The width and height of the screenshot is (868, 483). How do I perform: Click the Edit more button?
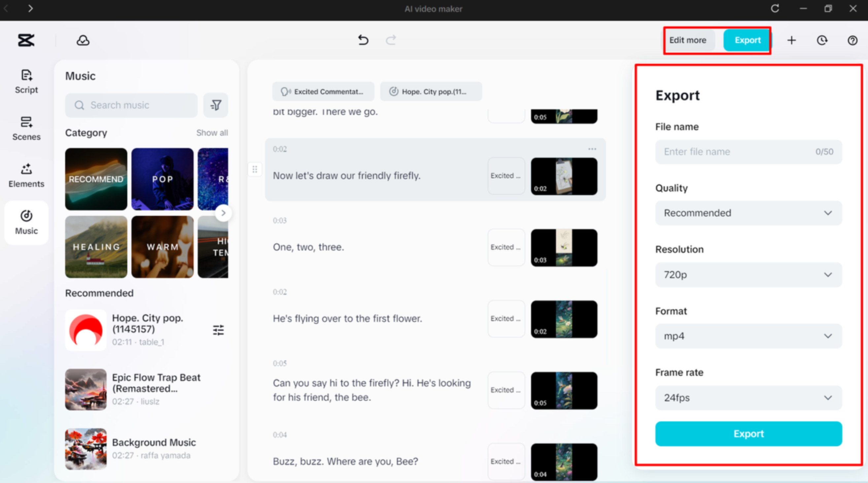(x=687, y=40)
